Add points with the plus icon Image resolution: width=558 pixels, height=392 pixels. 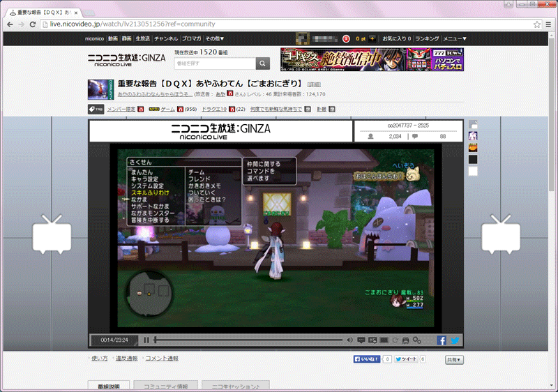click(x=372, y=38)
